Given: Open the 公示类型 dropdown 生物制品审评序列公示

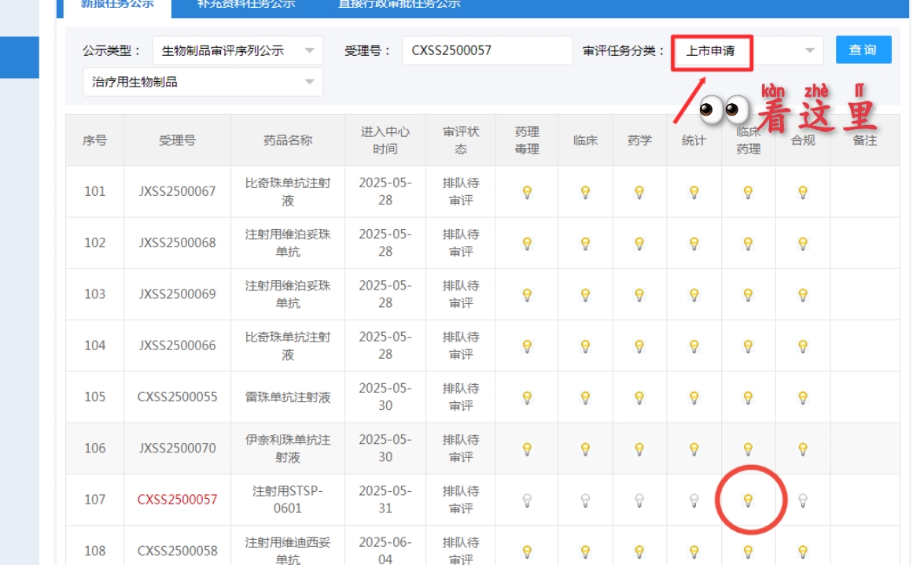Looking at the screenshot, I should 237,50.
